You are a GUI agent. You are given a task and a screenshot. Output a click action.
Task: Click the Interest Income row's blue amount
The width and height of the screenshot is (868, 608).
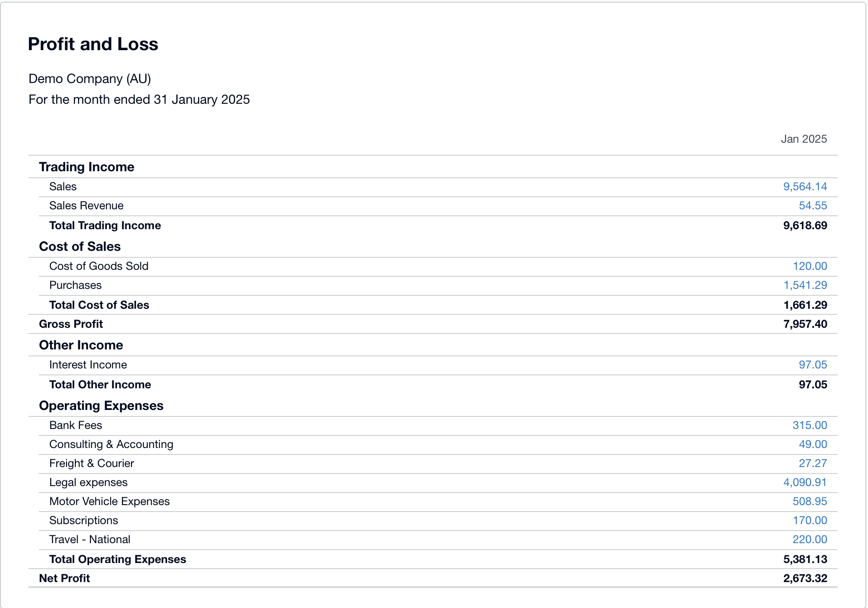(813, 365)
